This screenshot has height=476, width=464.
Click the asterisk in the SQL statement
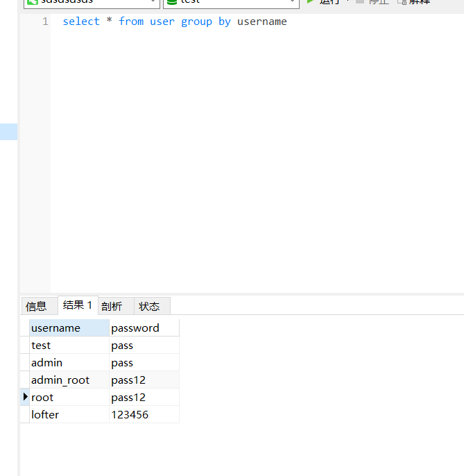110,21
